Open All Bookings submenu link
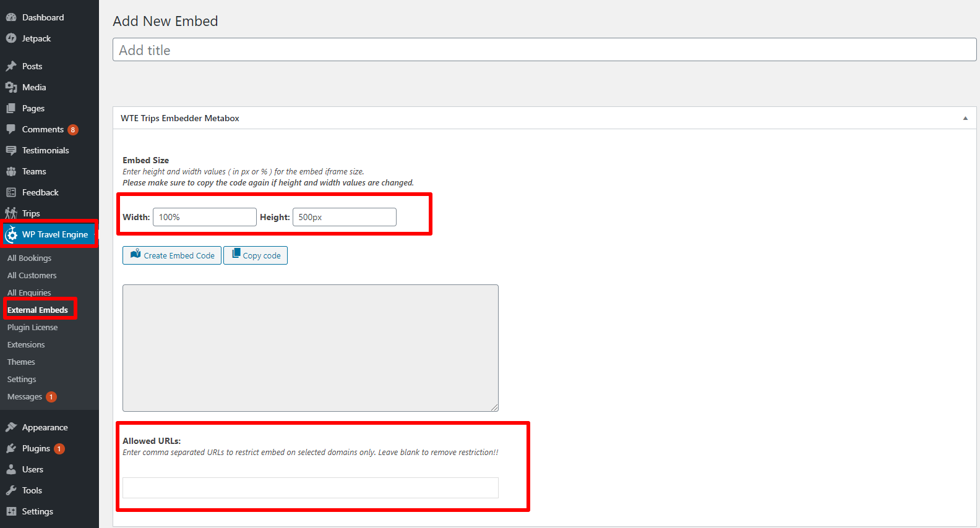Screen dimensions: 980x528 29,258
